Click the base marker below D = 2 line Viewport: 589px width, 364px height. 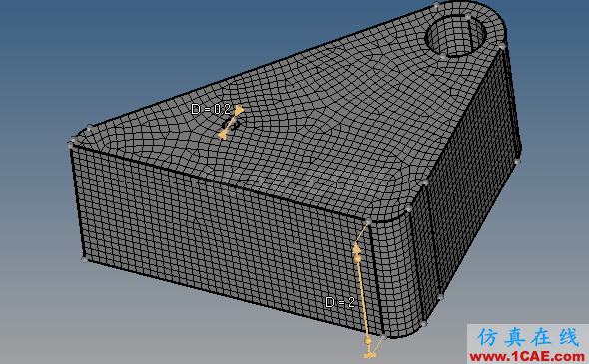[370, 355]
